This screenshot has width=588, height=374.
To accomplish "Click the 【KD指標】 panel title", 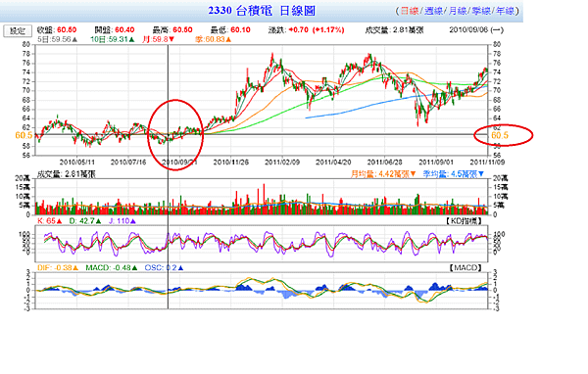I will 464,221.
